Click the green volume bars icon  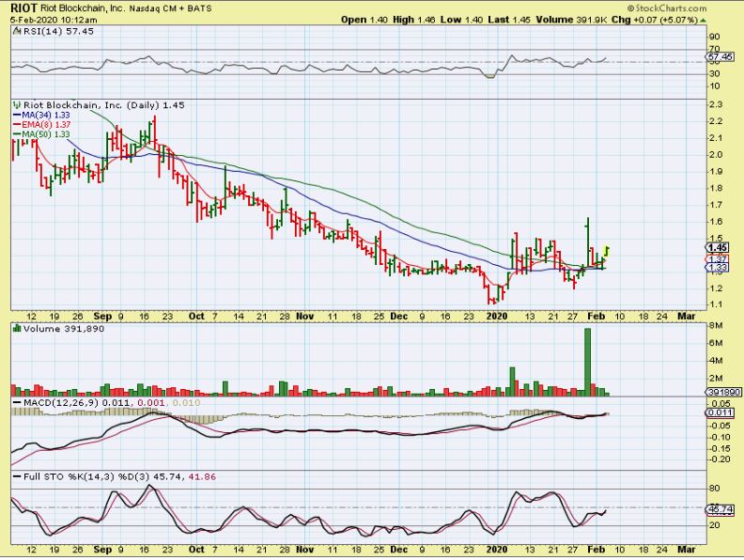click(x=17, y=329)
